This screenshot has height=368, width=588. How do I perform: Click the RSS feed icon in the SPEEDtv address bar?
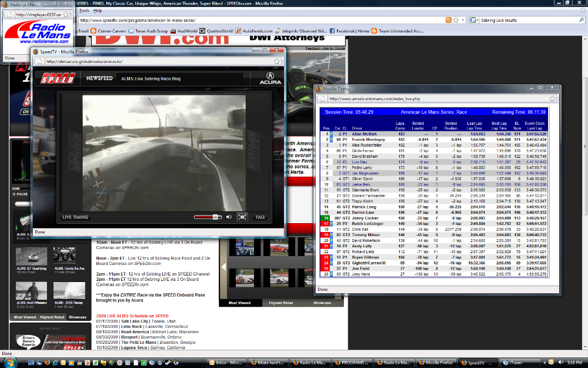pyautogui.click(x=448, y=20)
